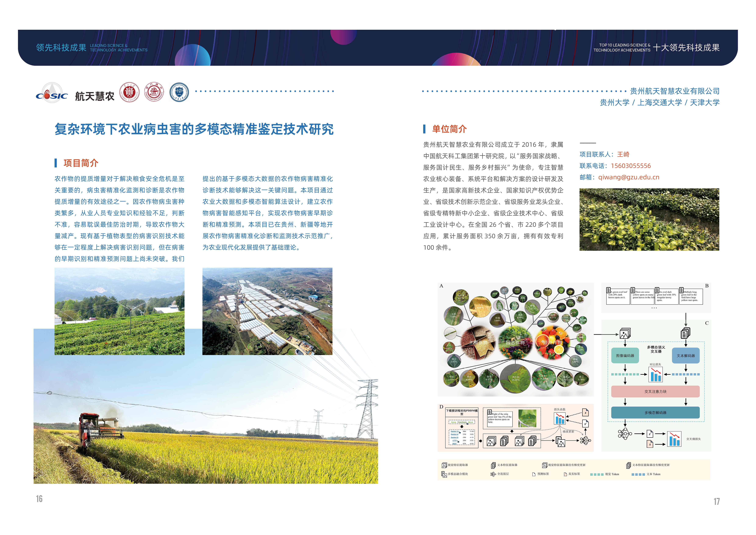Viewport: 756px width, 535px height.
Task: Click the blue Tianjin University emblem
Action: (179, 92)
